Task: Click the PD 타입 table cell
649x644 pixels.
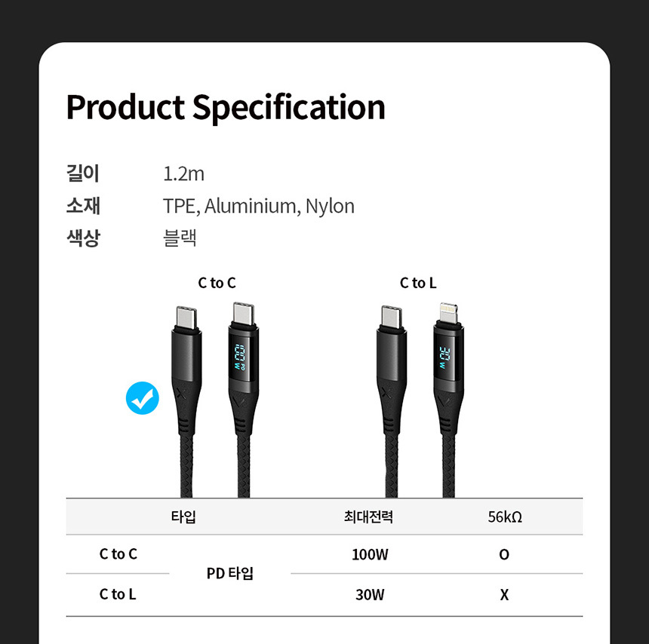Action: [230, 574]
